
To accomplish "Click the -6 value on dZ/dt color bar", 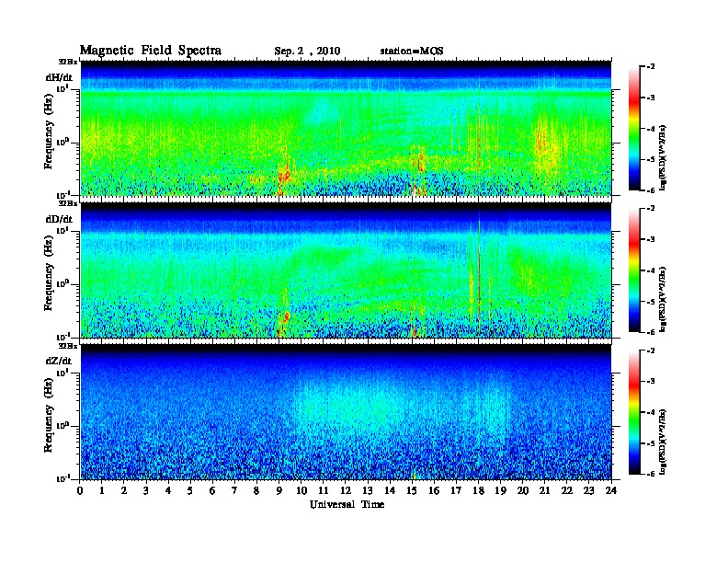I will [x=651, y=474].
